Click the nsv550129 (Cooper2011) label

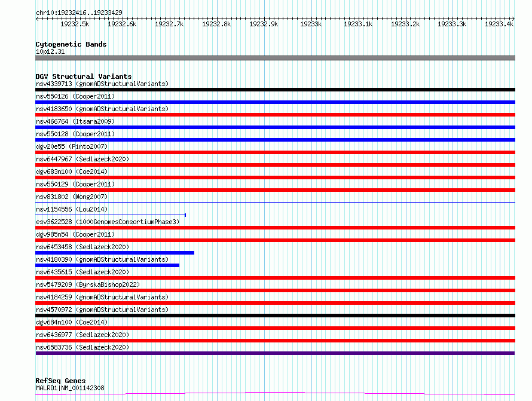75,184
